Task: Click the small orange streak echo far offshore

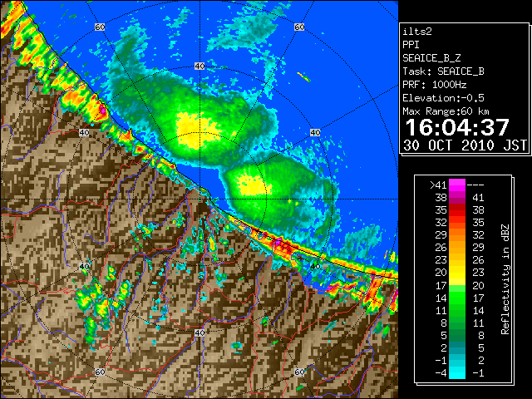Action: tap(303, 77)
